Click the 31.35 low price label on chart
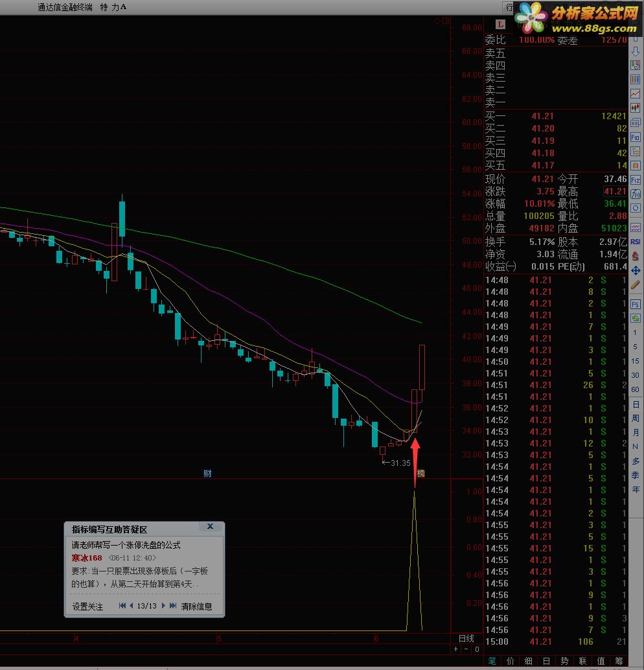644x670 pixels. click(400, 463)
